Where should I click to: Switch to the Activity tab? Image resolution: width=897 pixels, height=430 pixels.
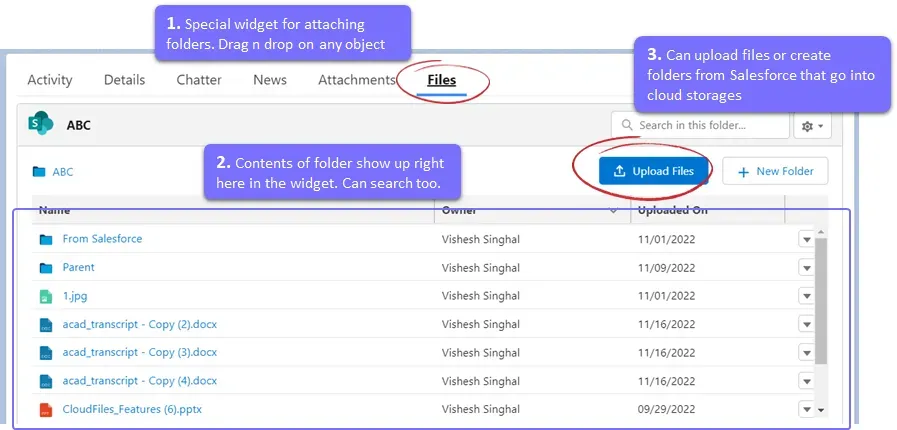pyautogui.click(x=50, y=80)
